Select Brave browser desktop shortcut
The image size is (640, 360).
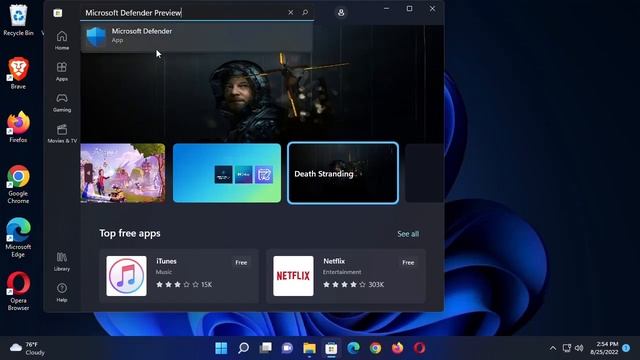[18, 73]
